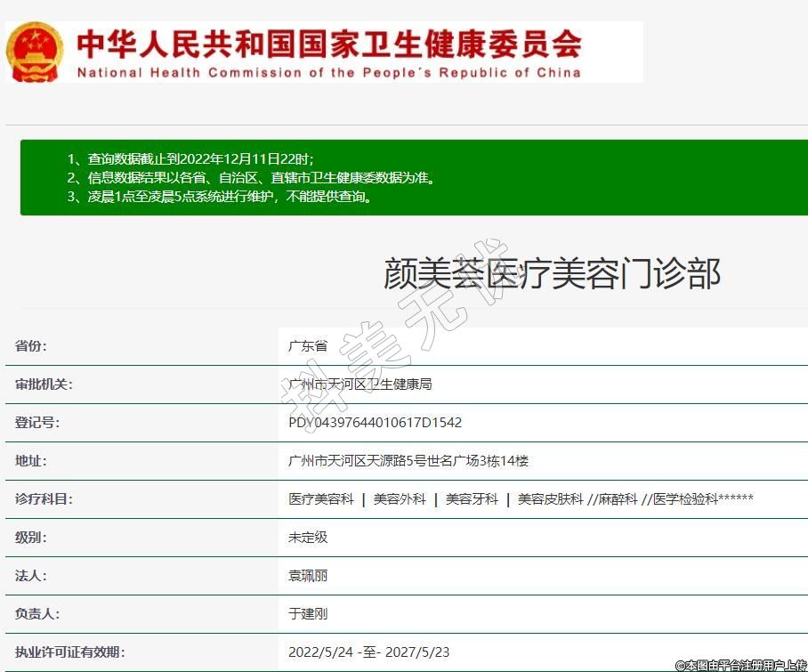808x672 pixels.
Task: Select the registration number PDY04397644010617D1542
Action: [375, 423]
